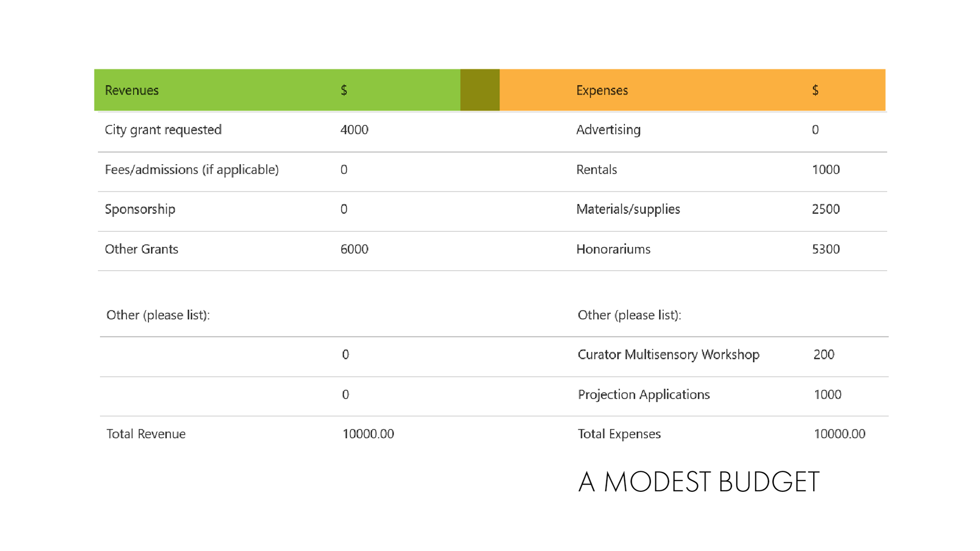The width and height of the screenshot is (980, 551).
Task: Click the 2500 materials amount
Action: pyautogui.click(x=825, y=209)
